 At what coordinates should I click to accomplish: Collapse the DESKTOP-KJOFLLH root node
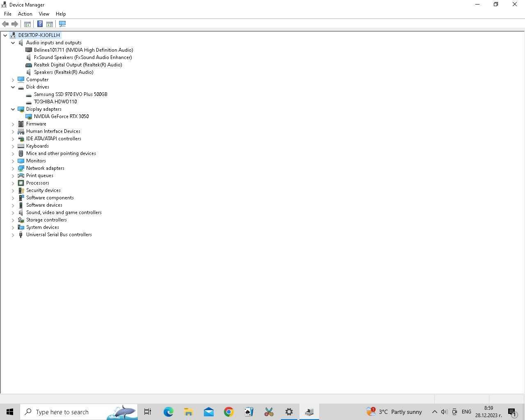[5, 35]
